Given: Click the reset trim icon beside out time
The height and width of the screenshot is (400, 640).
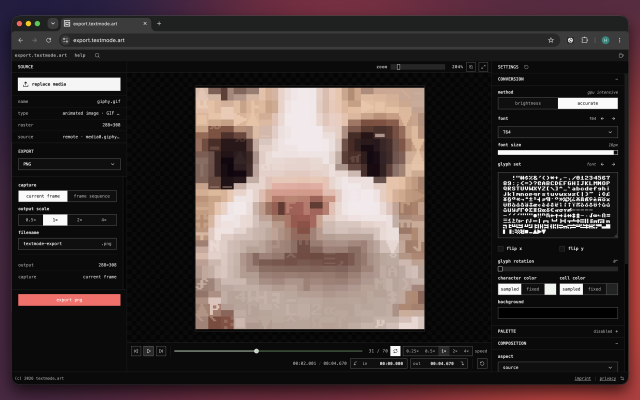Looking at the screenshot, I should pos(482,363).
